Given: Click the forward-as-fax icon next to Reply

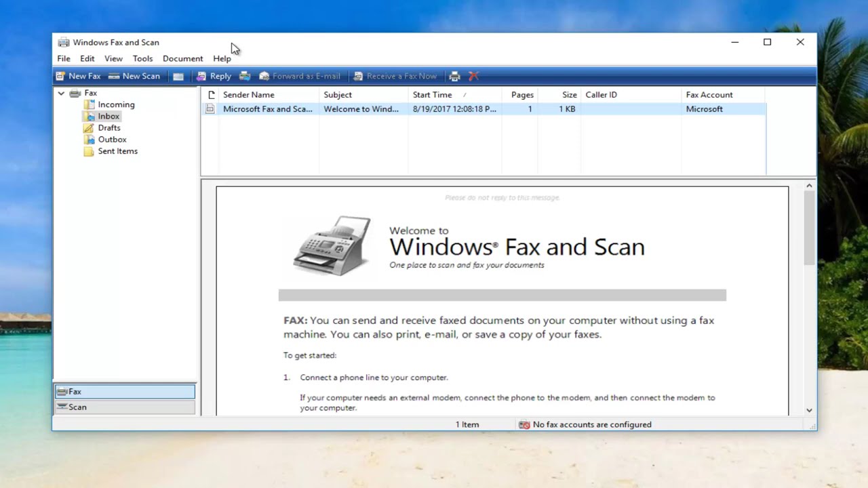Looking at the screenshot, I should point(245,76).
